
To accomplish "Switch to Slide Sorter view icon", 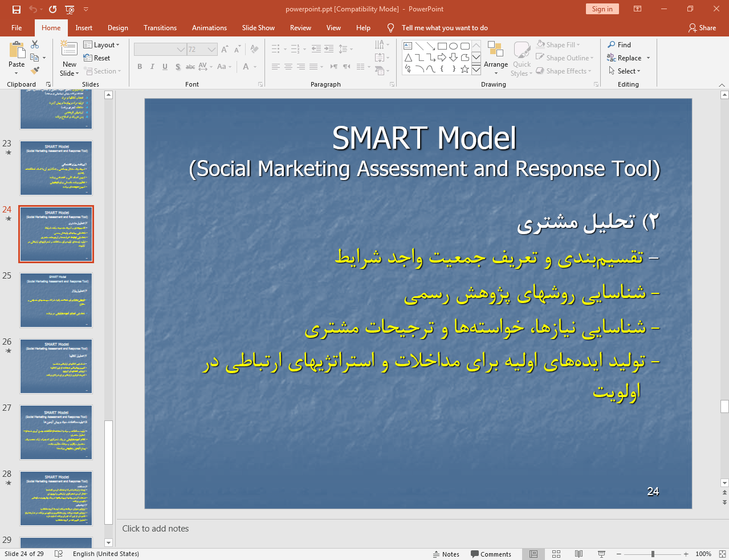I will [x=556, y=554].
